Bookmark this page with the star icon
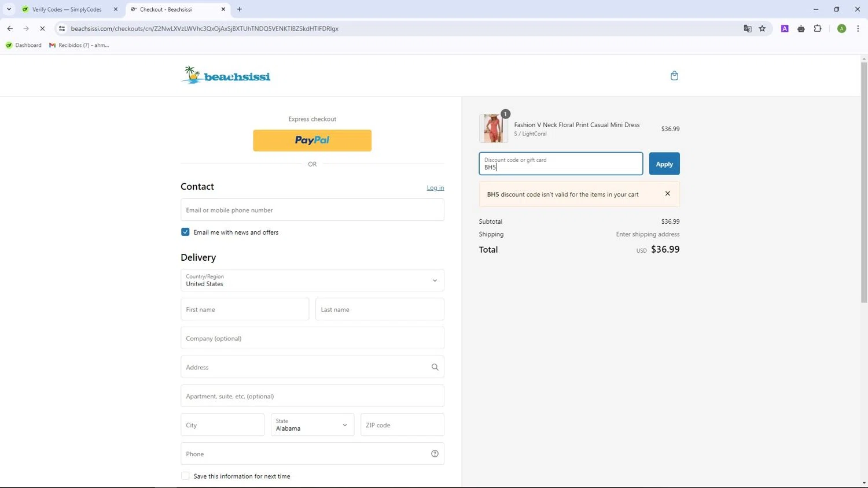Screen dimensions: 868x488 (x=762, y=28)
